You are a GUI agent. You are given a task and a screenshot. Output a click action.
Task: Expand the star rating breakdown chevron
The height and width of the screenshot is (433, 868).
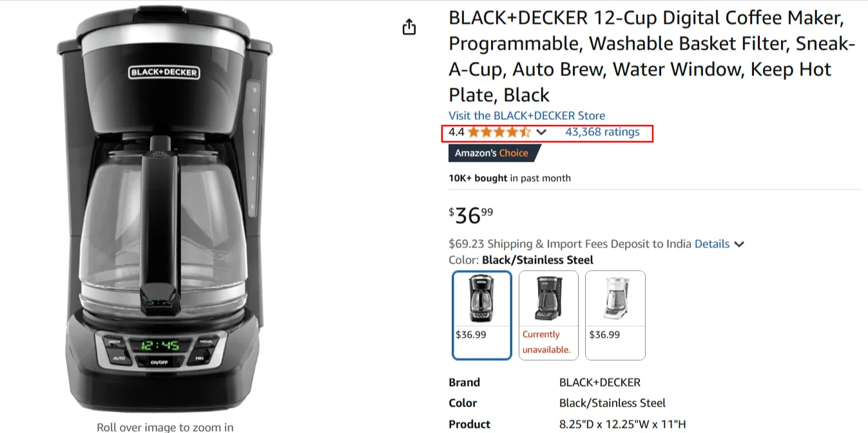542,132
